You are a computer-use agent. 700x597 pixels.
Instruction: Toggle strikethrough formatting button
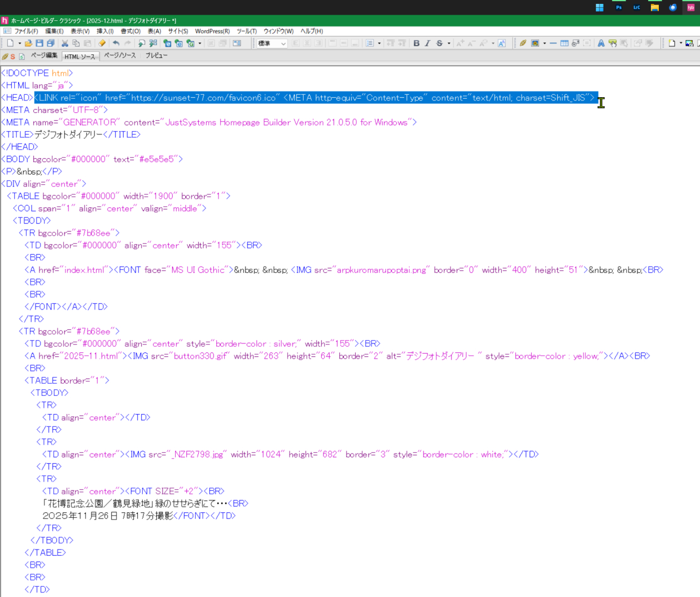pos(439,43)
